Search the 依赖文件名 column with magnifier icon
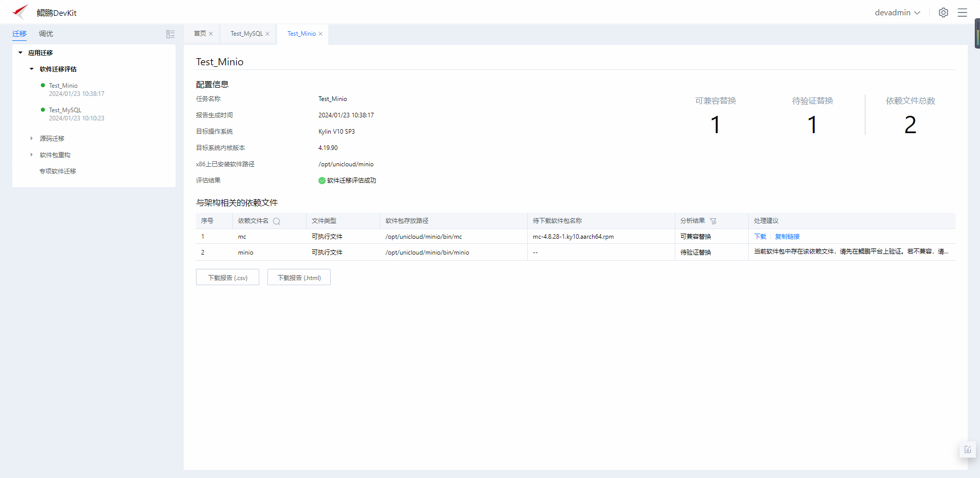980x478 pixels. tap(277, 221)
